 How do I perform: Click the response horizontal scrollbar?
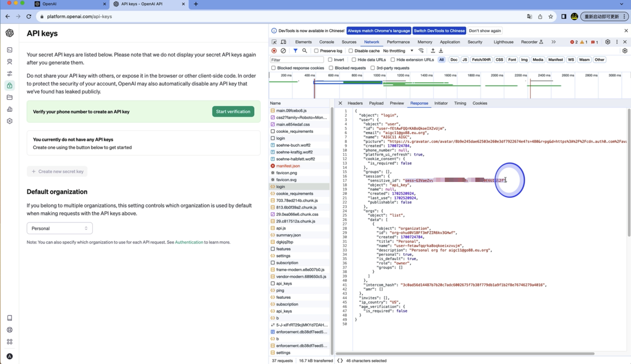(x=465, y=354)
